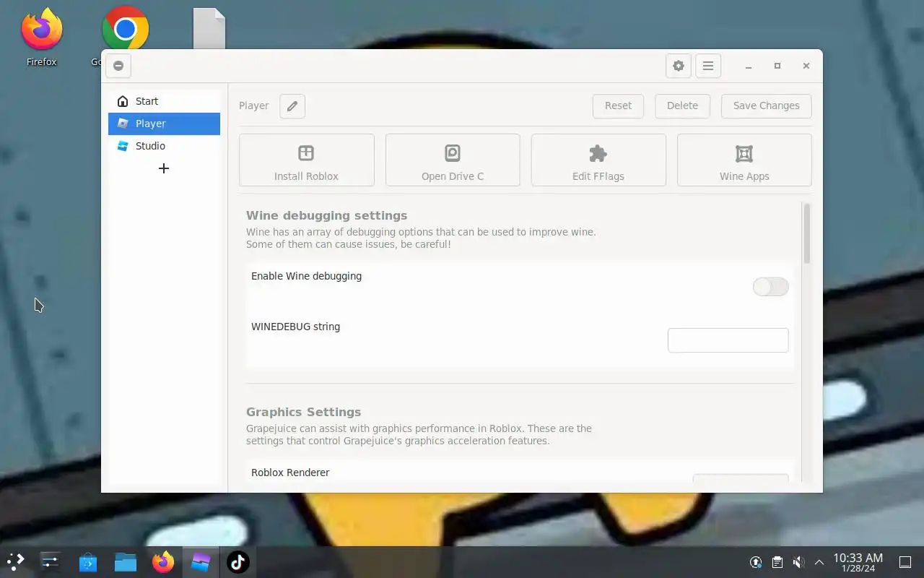Open Firefox desktop shortcut
924x578 pixels.
point(42,38)
